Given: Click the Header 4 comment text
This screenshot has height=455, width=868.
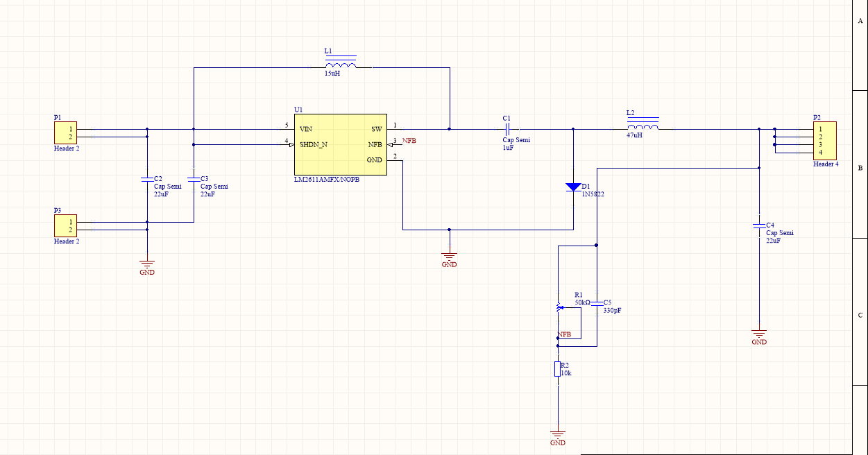Looking at the screenshot, I should click(826, 164).
